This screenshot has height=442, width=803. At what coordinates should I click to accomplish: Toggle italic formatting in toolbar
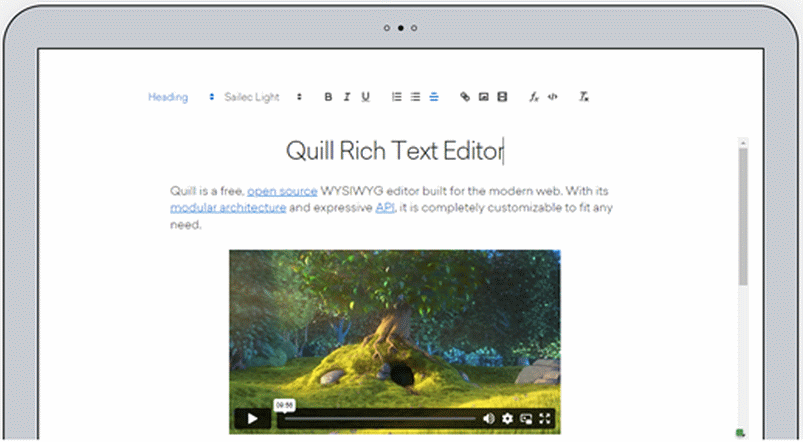coord(347,97)
